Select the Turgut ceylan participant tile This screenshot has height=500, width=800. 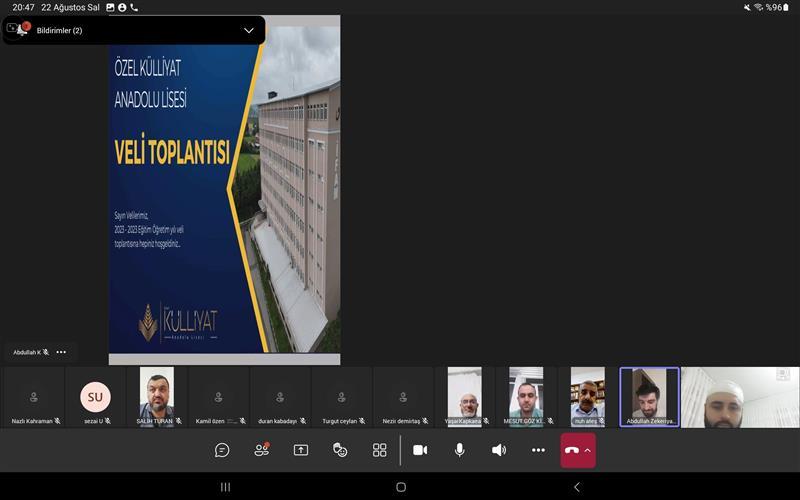tap(342, 397)
